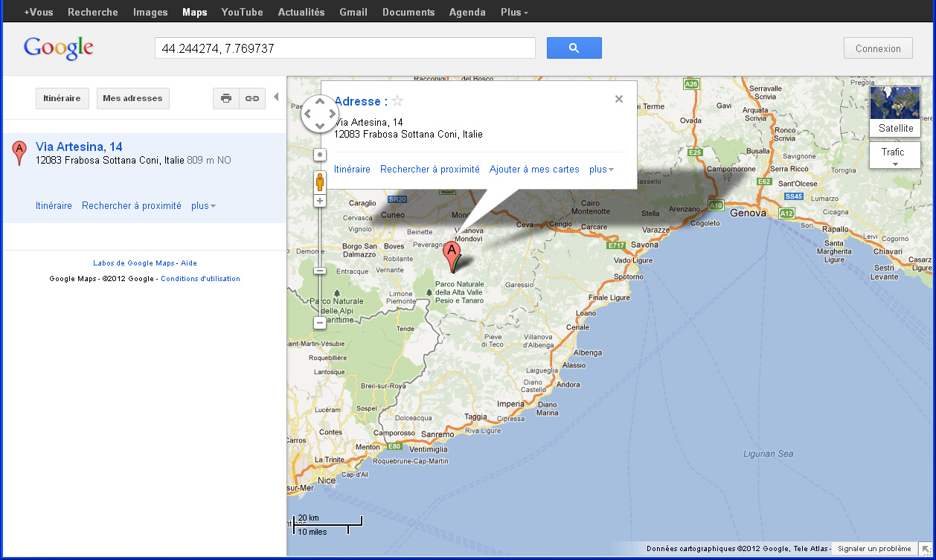
Task: Click the Savona label on the map
Action: tap(644, 245)
